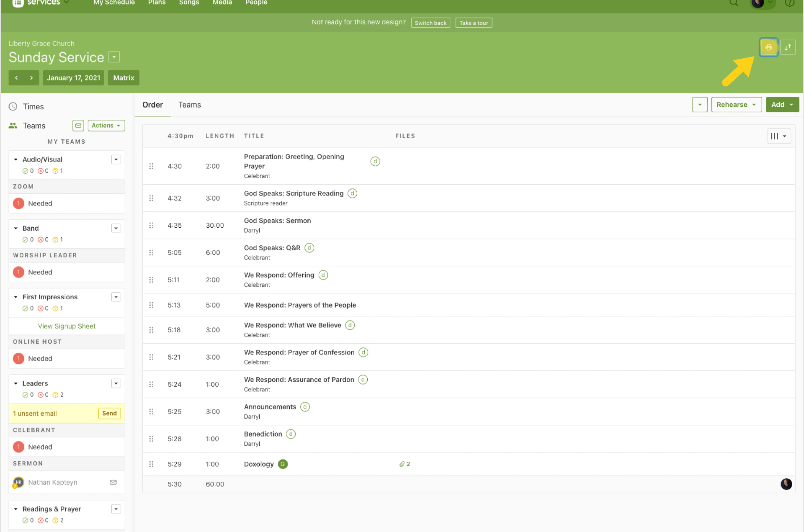Click the user avatar at the bottom right
804x532 pixels.
pyautogui.click(x=786, y=484)
